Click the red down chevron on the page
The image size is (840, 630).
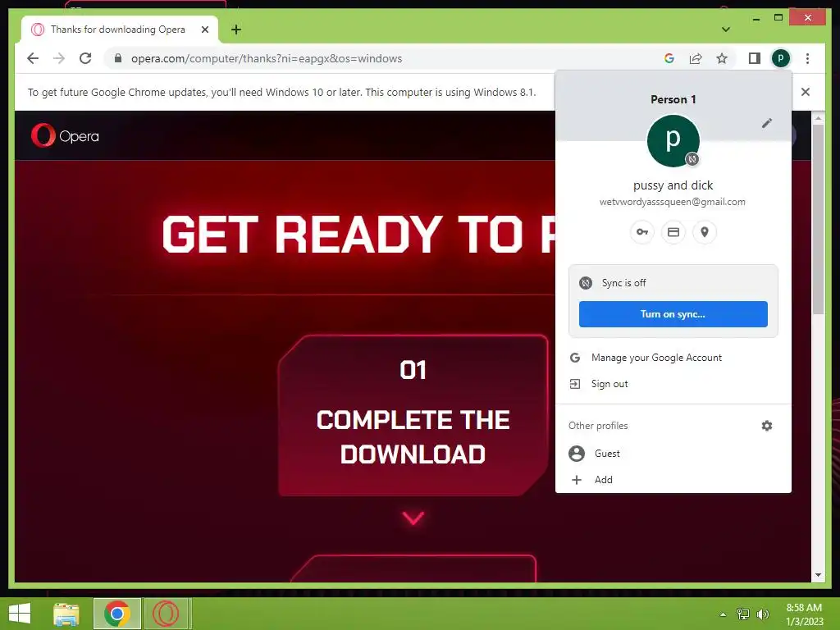413,518
